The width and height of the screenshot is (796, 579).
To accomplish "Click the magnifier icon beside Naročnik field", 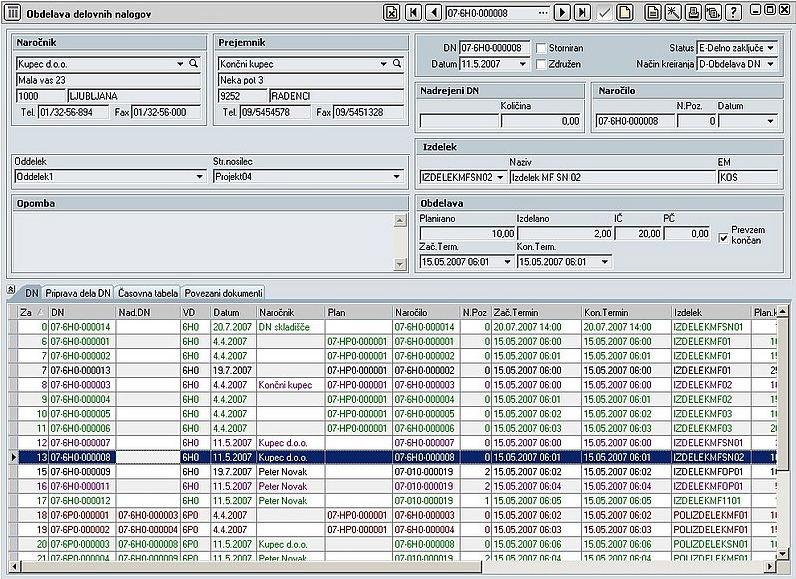I will point(195,64).
